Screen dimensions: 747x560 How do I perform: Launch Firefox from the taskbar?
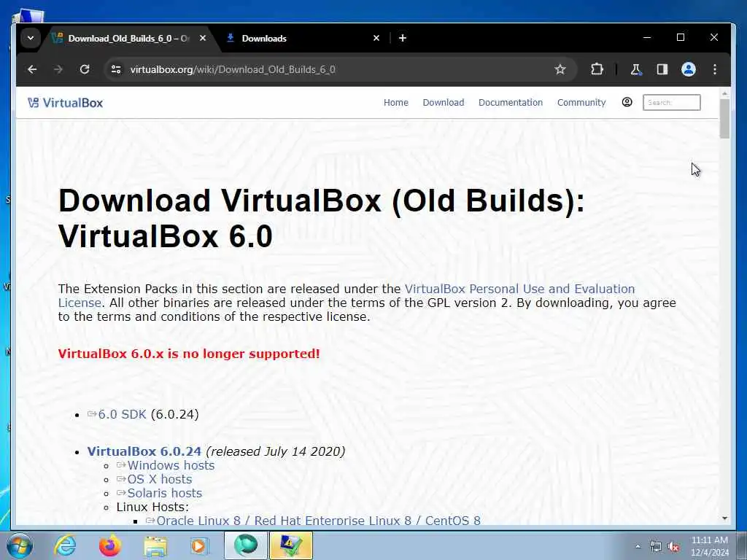[x=109, y=545]
